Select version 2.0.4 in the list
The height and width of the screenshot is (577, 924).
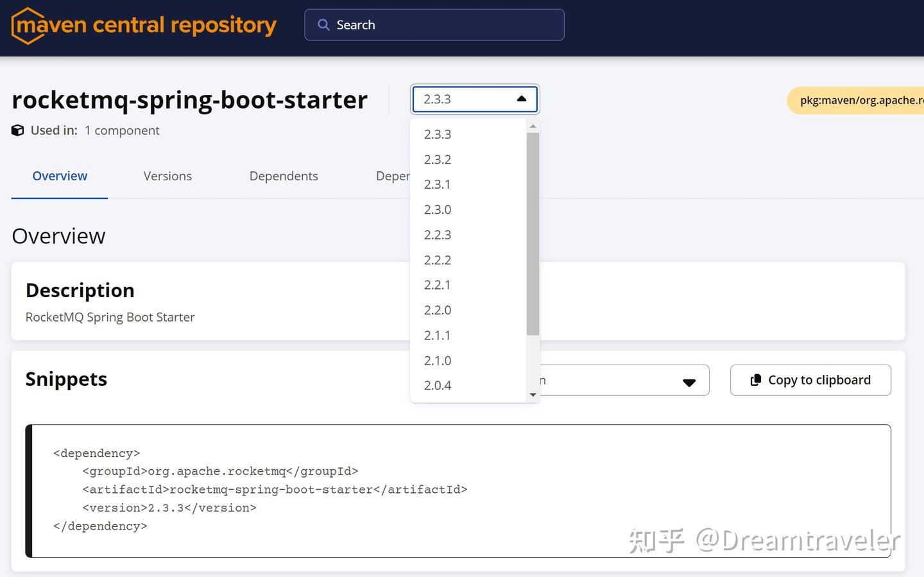tap(438, 385)
